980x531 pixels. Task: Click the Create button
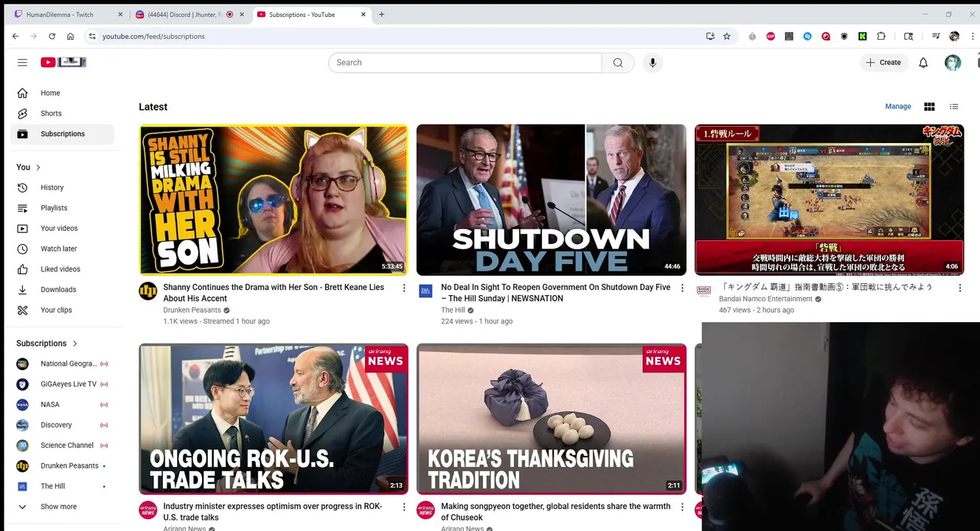tap(883, 63)
